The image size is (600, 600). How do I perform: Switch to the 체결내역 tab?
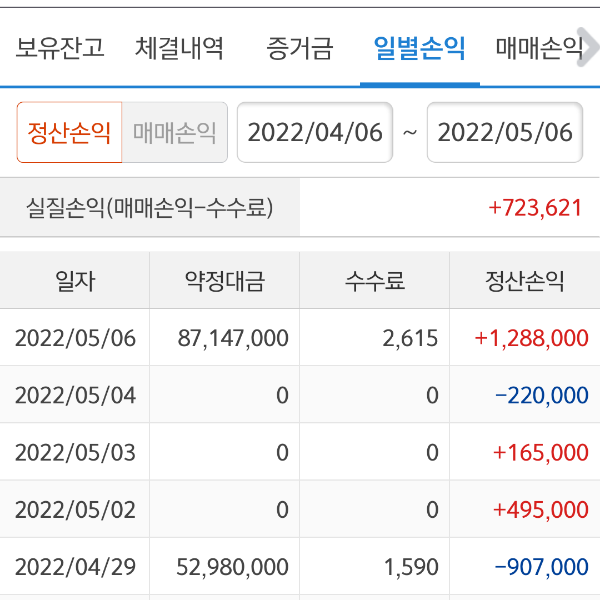pos(180,48)
